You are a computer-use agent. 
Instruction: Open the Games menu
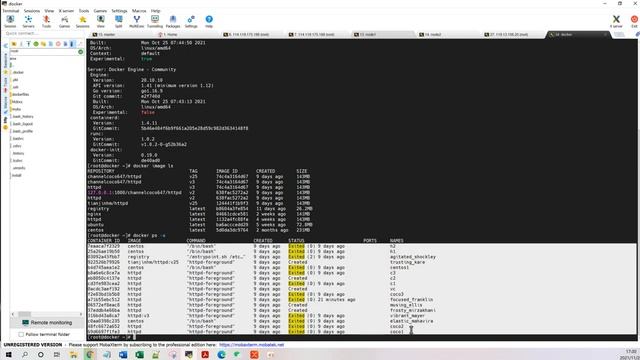100,11
